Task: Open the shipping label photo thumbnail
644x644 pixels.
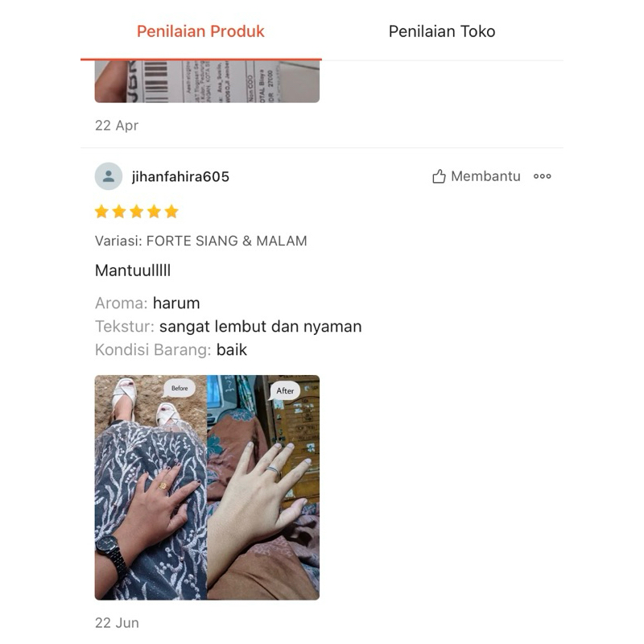Action: 207,81
